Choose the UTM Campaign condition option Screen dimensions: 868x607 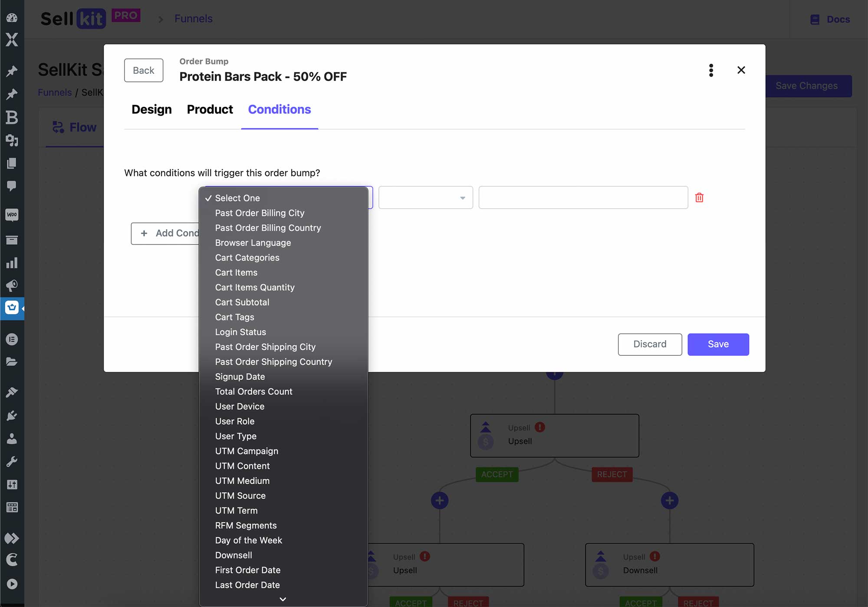pos(247,451)
